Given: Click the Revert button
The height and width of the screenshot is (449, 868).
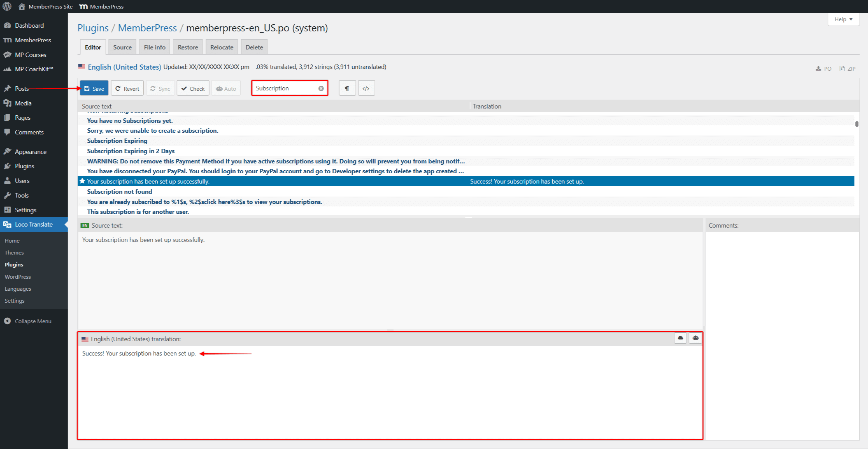Looking at the screenshot, I should pos(127,88).
